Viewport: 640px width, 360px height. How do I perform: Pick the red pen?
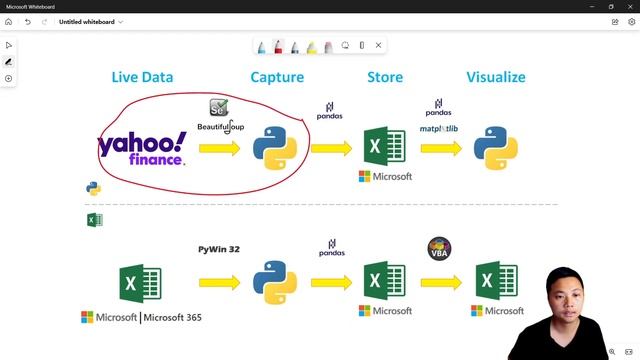278,47
